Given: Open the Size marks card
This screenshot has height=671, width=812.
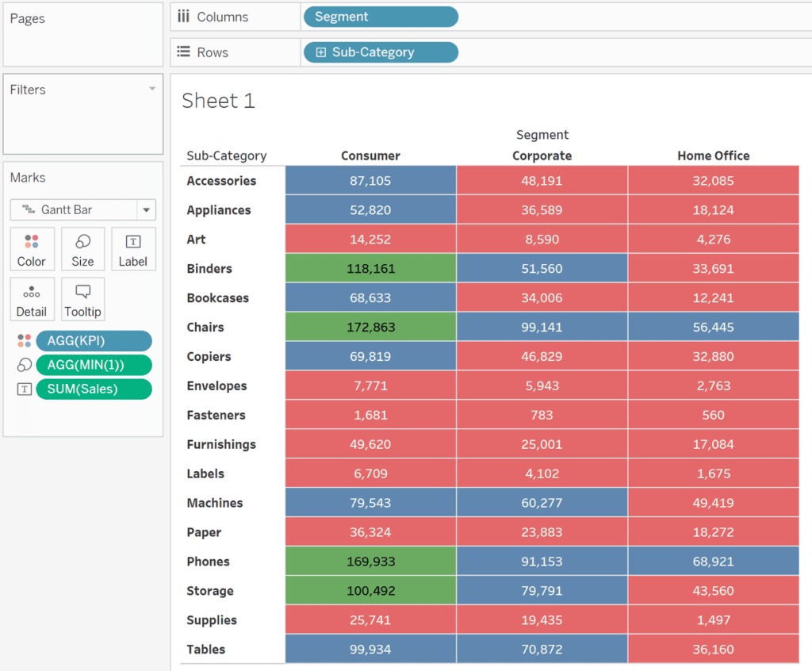Looking at the screenshot, I should tap(82, 249).
